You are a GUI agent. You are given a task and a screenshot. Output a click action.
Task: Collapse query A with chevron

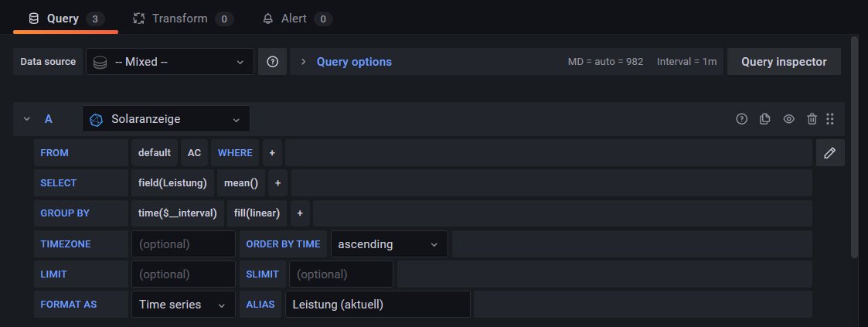27,119
